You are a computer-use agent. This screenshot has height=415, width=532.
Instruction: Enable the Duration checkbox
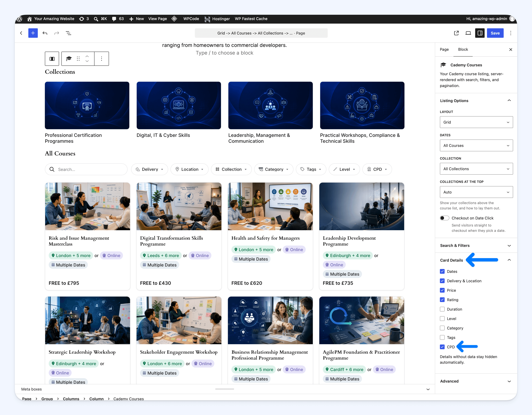coord(442,309)
